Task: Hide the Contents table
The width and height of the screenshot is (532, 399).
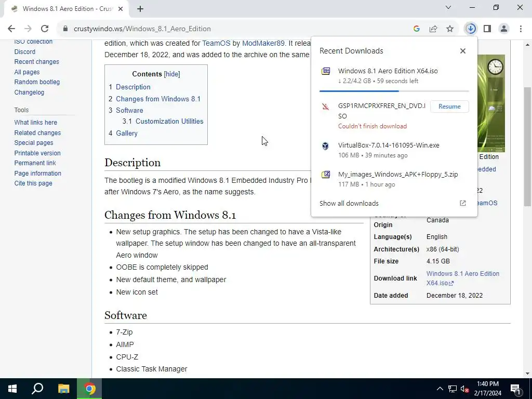Action: [x=171, y=74]
